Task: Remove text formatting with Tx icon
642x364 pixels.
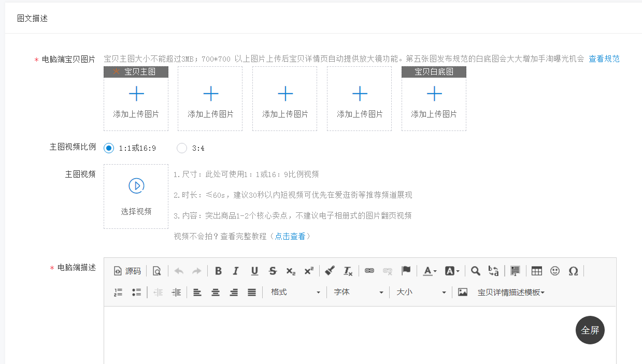Action: pos(348,271)
